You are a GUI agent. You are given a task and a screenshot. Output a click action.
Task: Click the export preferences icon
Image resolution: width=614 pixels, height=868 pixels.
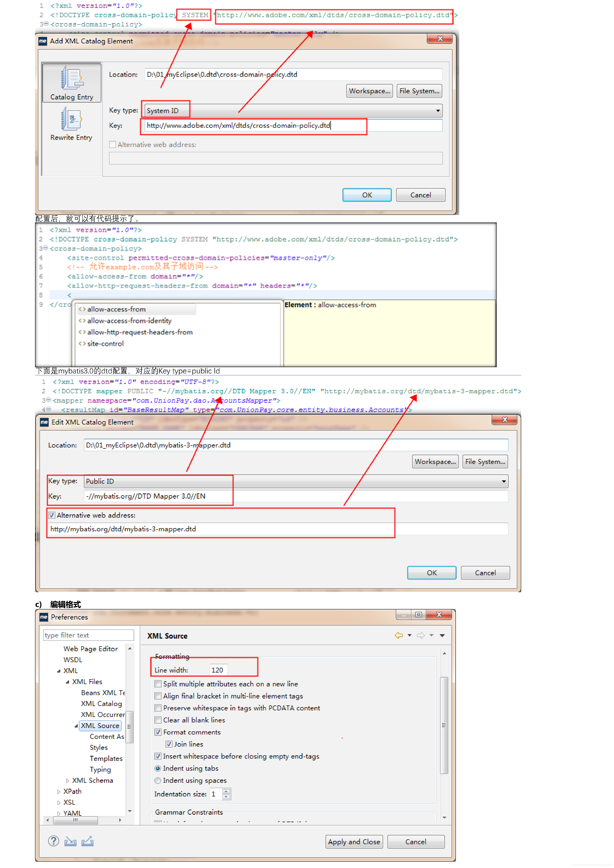87,841
